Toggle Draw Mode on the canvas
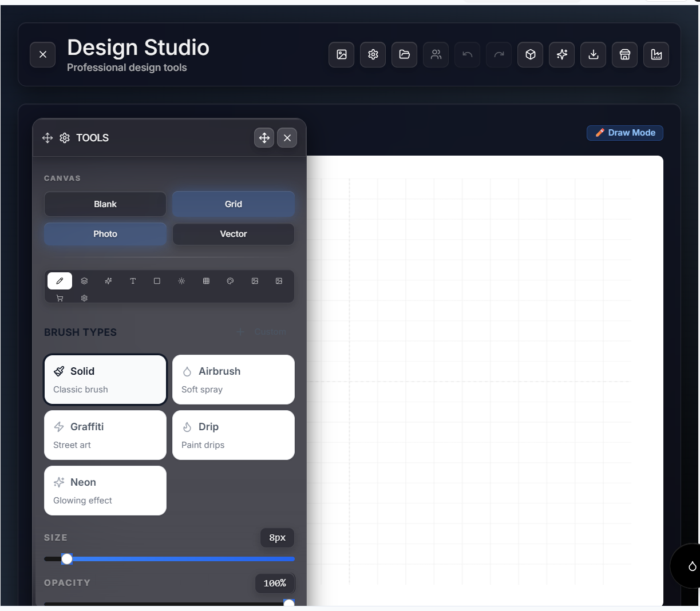700x611 pixels. tap(624, 133)
